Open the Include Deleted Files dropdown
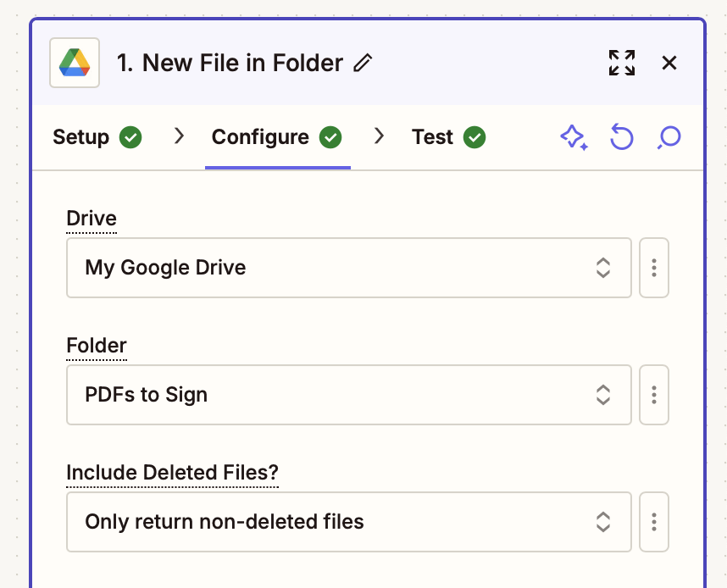Image resolution: width=727 pixels, height=588 pixels. pyautogui.click(x=349, y=522)
